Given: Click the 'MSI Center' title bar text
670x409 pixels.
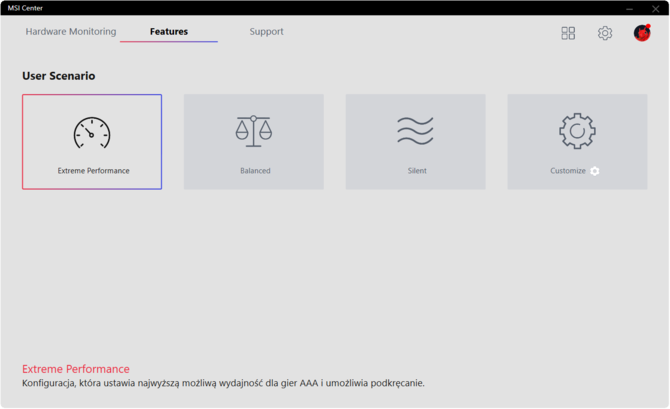Looking at the screenshot, I should point(25,8).
